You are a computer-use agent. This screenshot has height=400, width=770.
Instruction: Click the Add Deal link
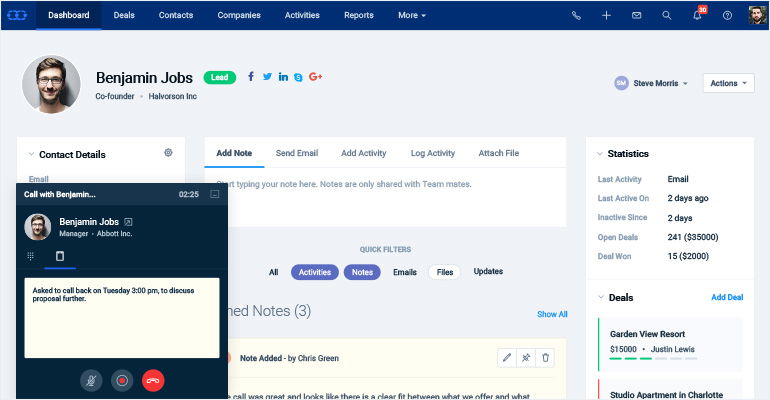727,298
